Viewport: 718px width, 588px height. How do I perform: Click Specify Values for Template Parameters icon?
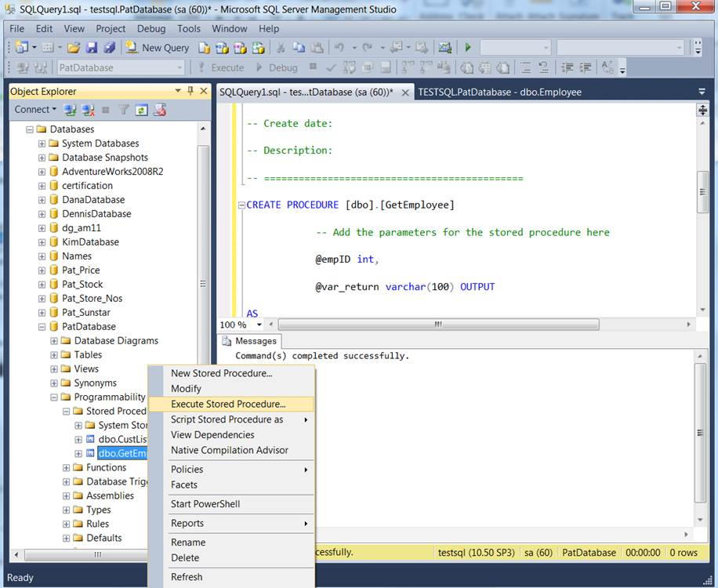608,67
